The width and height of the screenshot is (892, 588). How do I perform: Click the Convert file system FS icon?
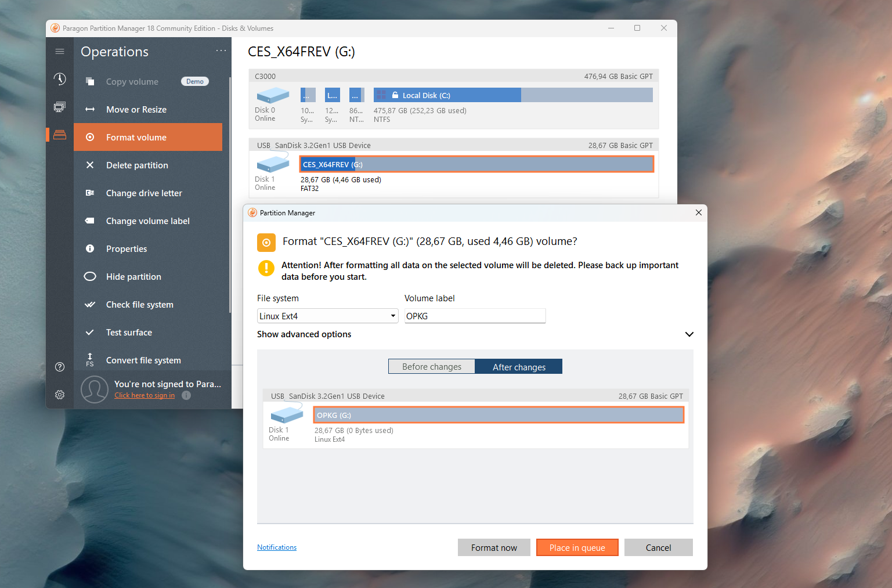pos(90,360)
